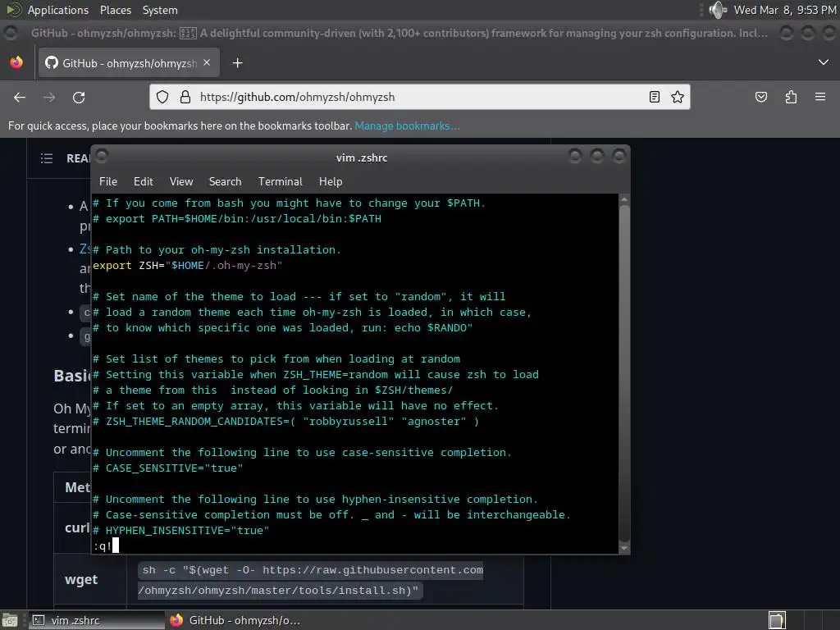Click the export ZSH line in vim
The image size is (840, 630).
[188, 266]
